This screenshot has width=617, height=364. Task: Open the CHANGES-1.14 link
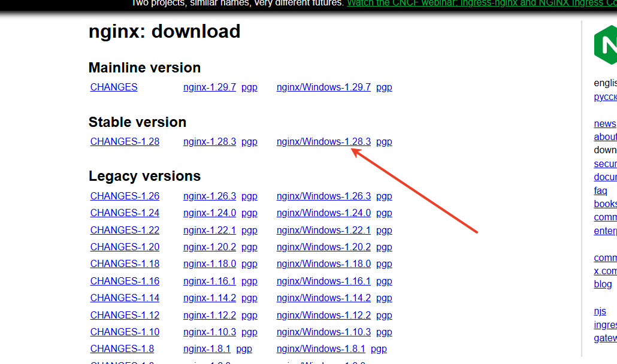(125, 298)
